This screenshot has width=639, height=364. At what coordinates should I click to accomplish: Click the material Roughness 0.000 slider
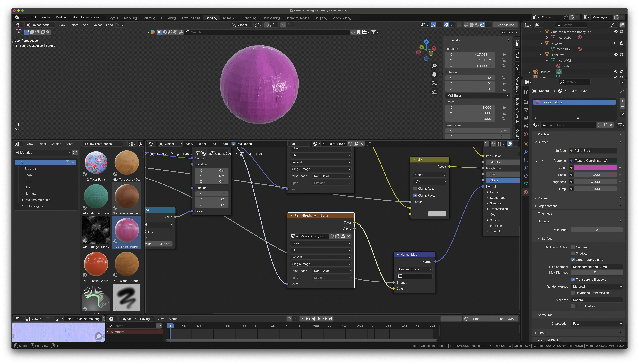pyautogui.click(x=595, y=182)
